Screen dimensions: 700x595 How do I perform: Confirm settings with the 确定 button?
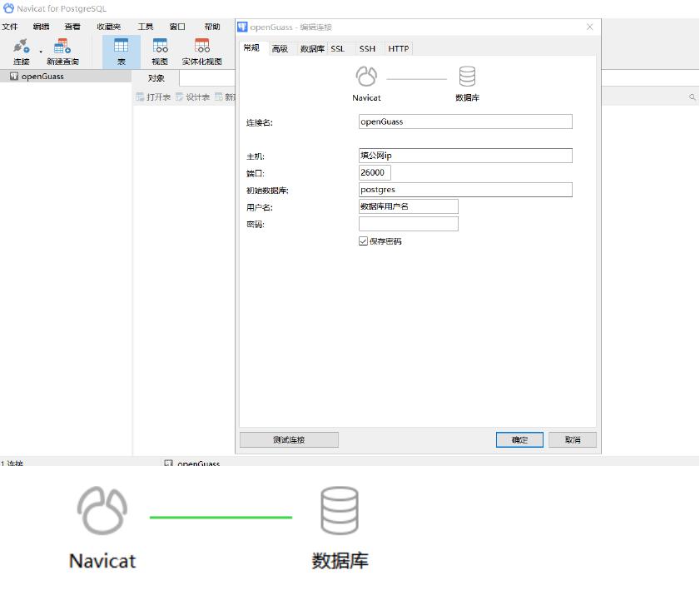519,439
